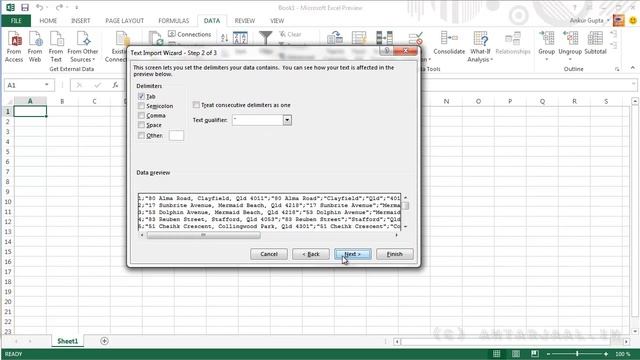Click column A header
Screen dimensions: 640x360
click(x=30, y=101)
